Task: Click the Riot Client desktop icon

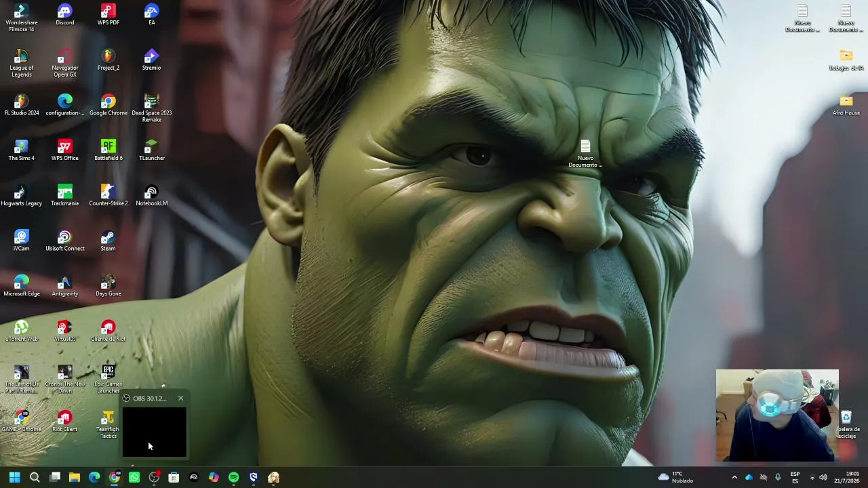Action: [x=65, y=422]
